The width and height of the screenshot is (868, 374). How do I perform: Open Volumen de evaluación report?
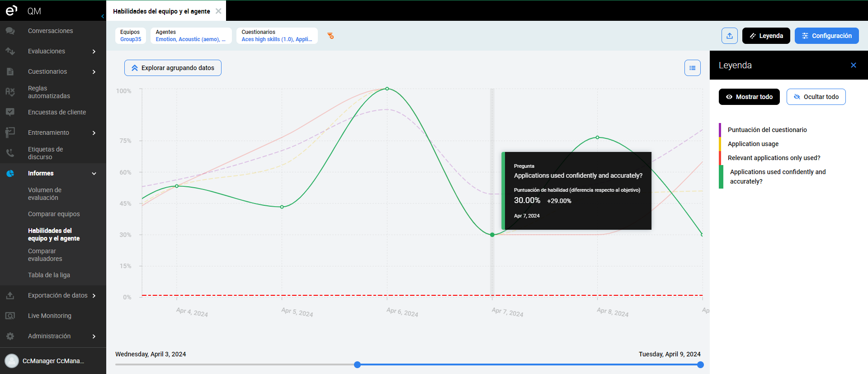(45, 194)
